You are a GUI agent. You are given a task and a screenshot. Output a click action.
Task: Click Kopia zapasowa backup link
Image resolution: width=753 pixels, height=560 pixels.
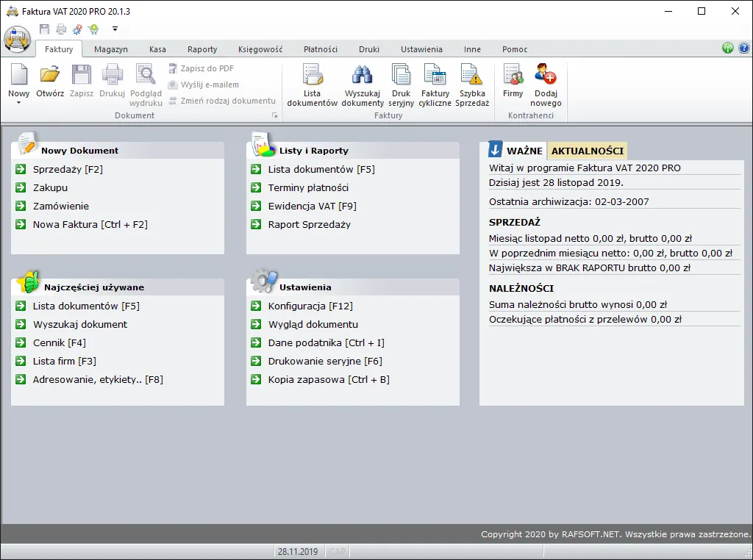click(328, 379)
